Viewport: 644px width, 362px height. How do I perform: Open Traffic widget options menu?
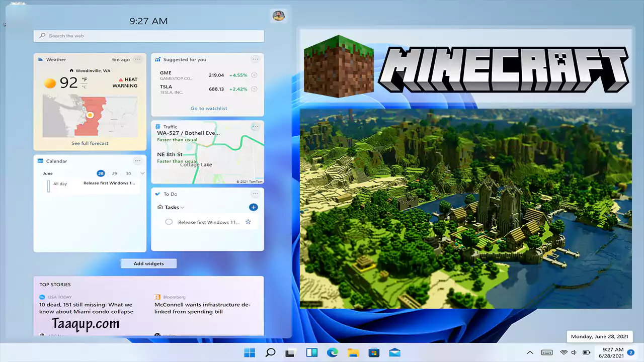[x=255, y=127]
